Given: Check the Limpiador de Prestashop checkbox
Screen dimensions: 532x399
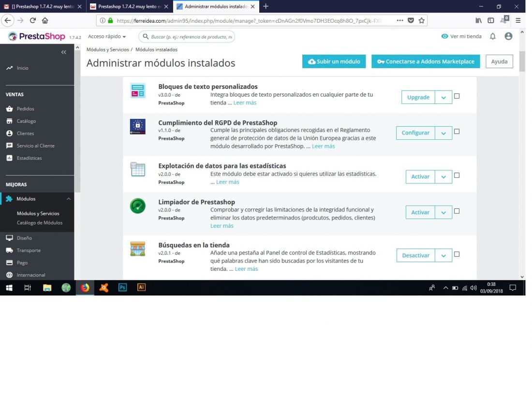Looking at the screenshot, I should pos(457,211).
